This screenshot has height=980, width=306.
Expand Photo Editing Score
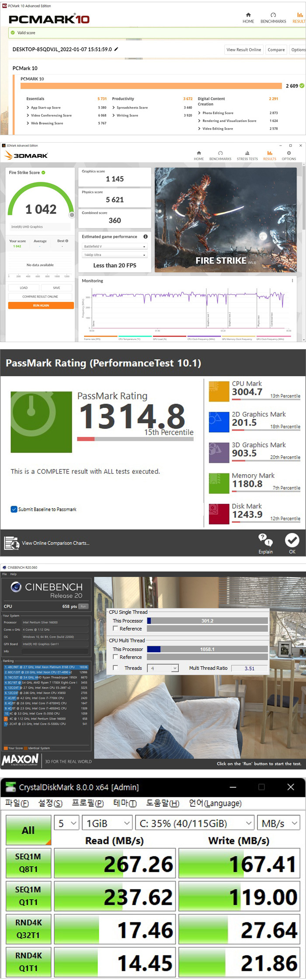[199, 113]
